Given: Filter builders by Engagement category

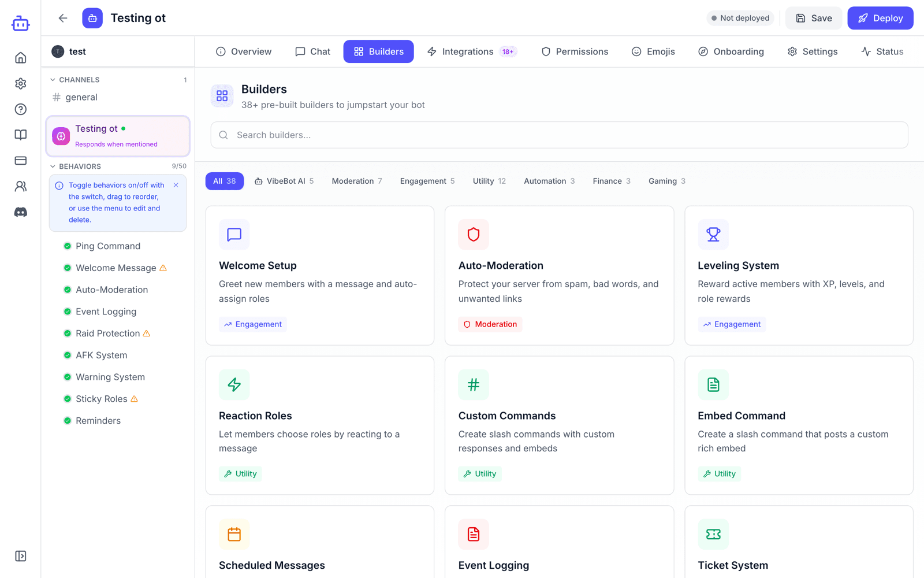Looking at the screenshot, I should coord(427,181).
